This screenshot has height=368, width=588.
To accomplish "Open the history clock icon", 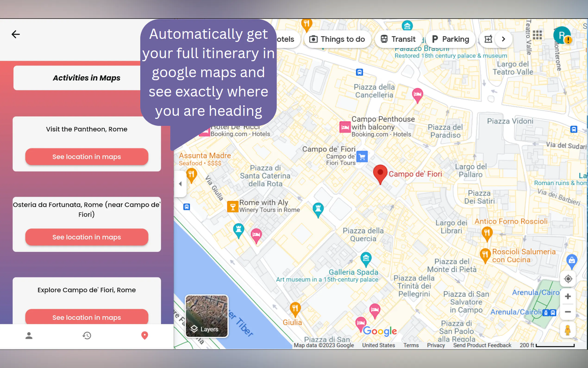I will 87,336.
